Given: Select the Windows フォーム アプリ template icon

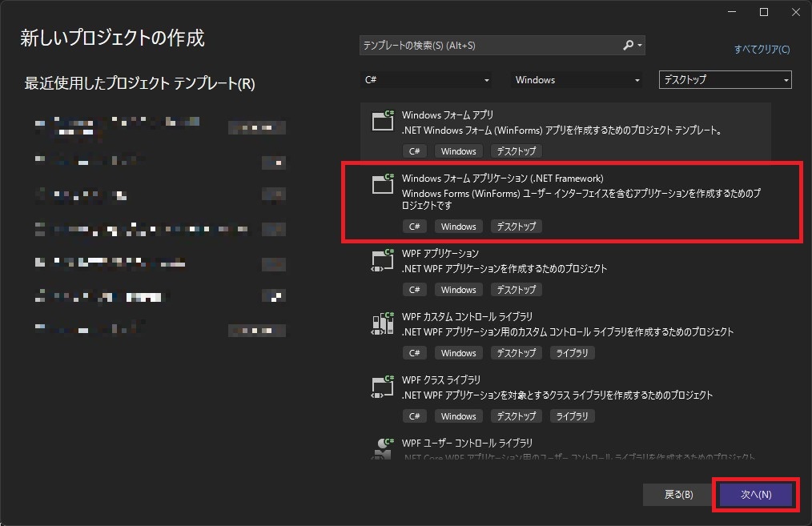Looking at the screenshot, I should [x=381, y=120].
